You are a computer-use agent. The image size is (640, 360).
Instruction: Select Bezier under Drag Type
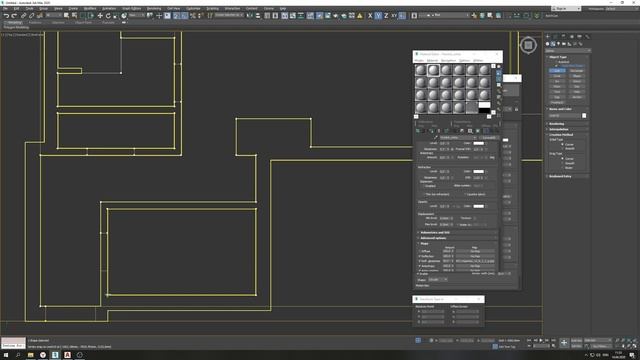[562, 167]
